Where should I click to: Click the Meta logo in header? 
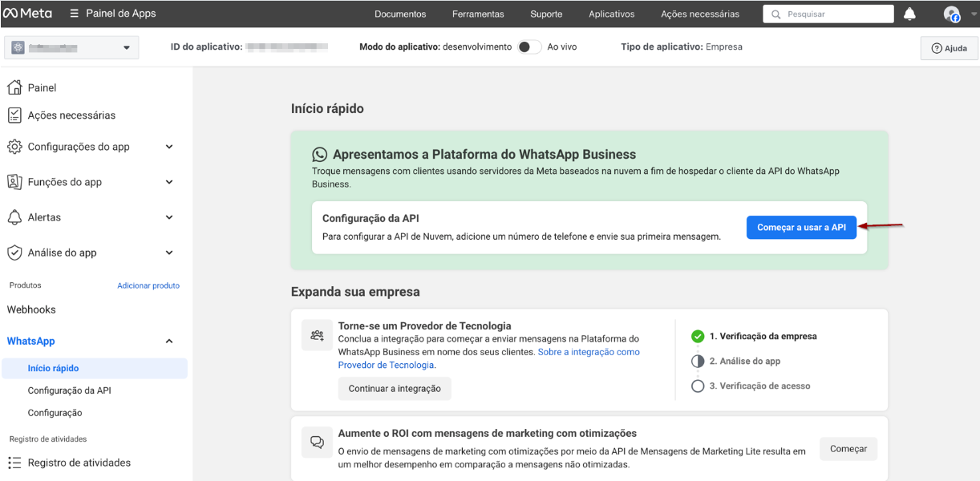point(27,14)
